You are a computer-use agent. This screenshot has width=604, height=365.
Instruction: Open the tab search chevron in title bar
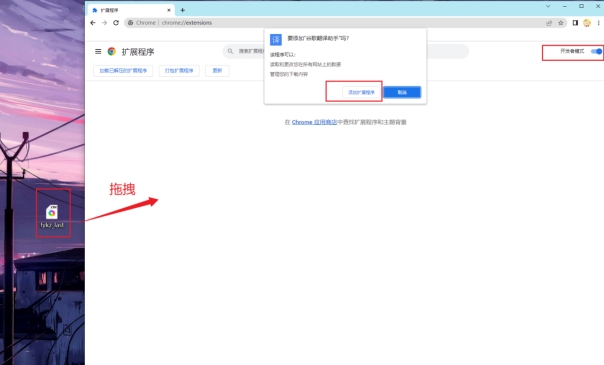[548, 6]
